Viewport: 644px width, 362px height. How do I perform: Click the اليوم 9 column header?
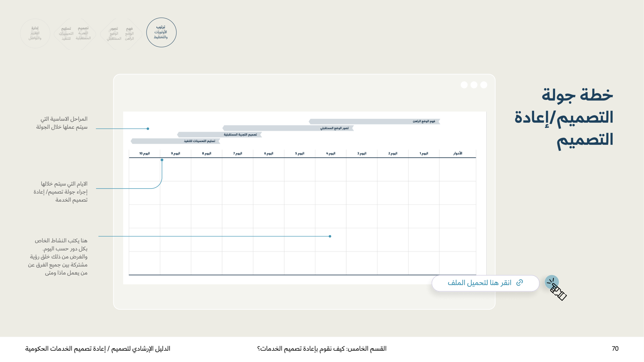click(175, 153)
